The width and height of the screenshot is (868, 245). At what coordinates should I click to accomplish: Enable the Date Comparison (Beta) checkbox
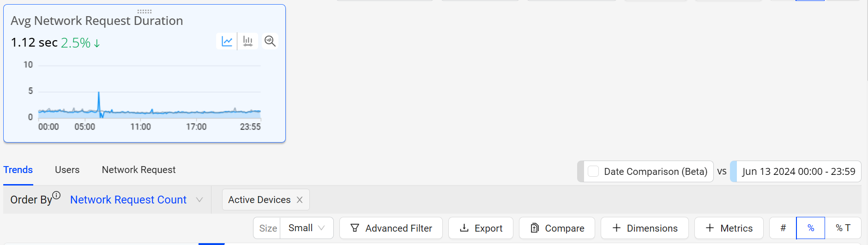tap(593, 171)
